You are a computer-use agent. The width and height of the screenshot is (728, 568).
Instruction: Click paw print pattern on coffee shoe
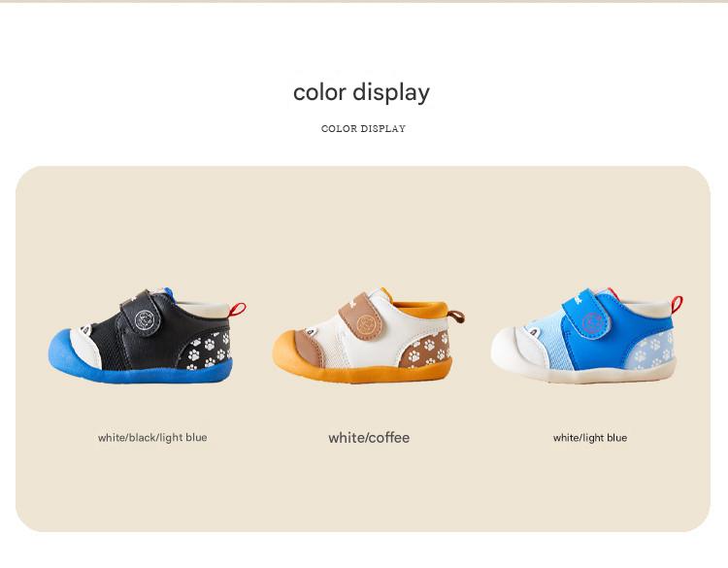(x=427, y=351)
